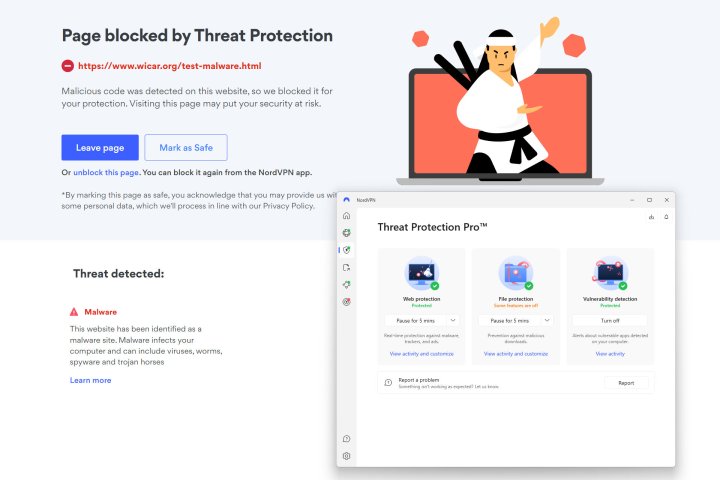Open Web protection's View activity and customize
The width and height of the screenshot is (720, 480).
coord(421,354)
